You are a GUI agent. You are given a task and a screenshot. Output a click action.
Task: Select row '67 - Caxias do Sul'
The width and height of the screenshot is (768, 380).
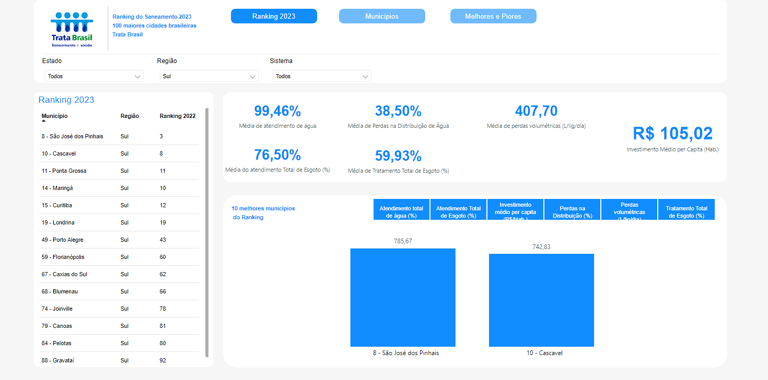(120, 274)
